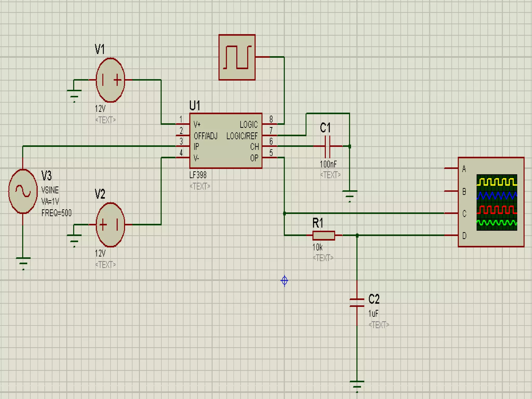Click the wire junction dot left of R1
This screenshot has width=532, height=399.
coord(284,213)
